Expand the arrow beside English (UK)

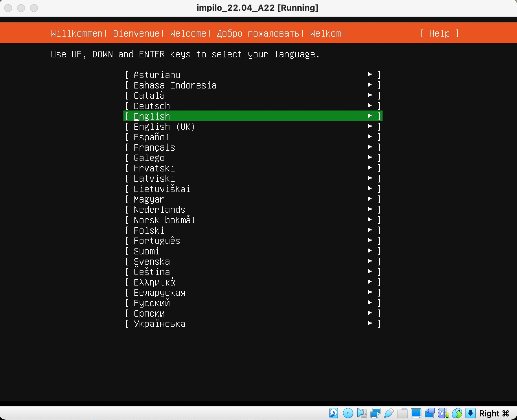pyautogui.click(x=370, y=126)
